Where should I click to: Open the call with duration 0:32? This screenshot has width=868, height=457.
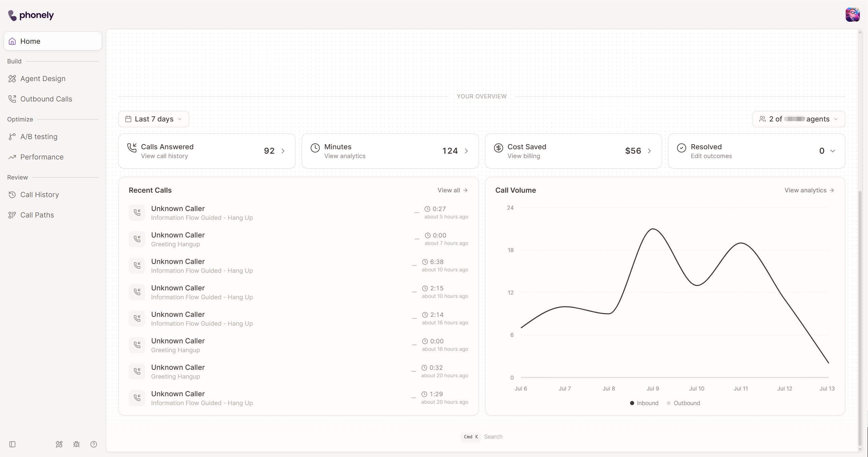pos(298,372)
